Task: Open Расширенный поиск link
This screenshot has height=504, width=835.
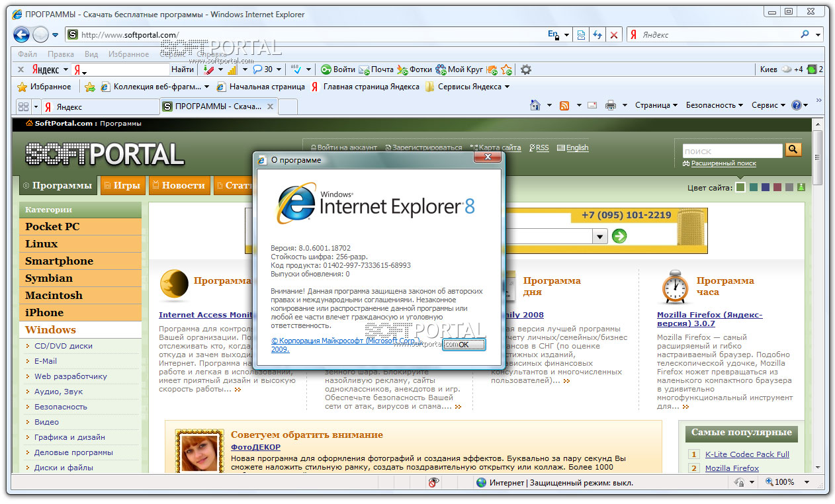Action: coord(723,163)
